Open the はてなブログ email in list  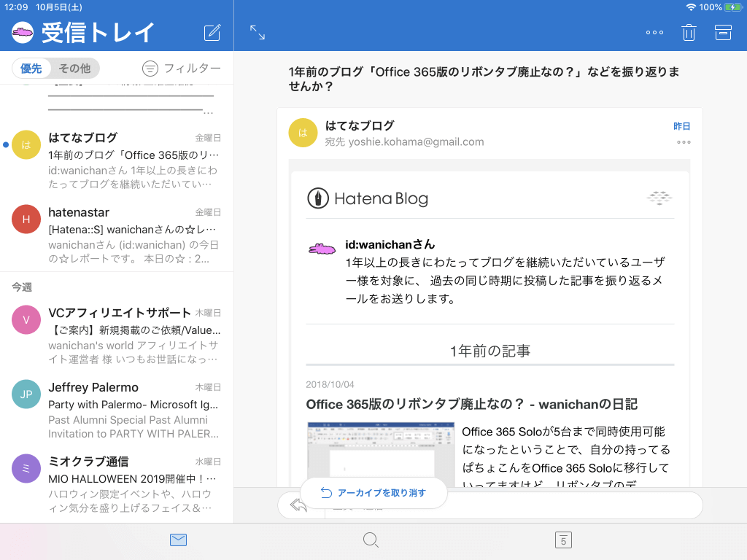(117, 160)
